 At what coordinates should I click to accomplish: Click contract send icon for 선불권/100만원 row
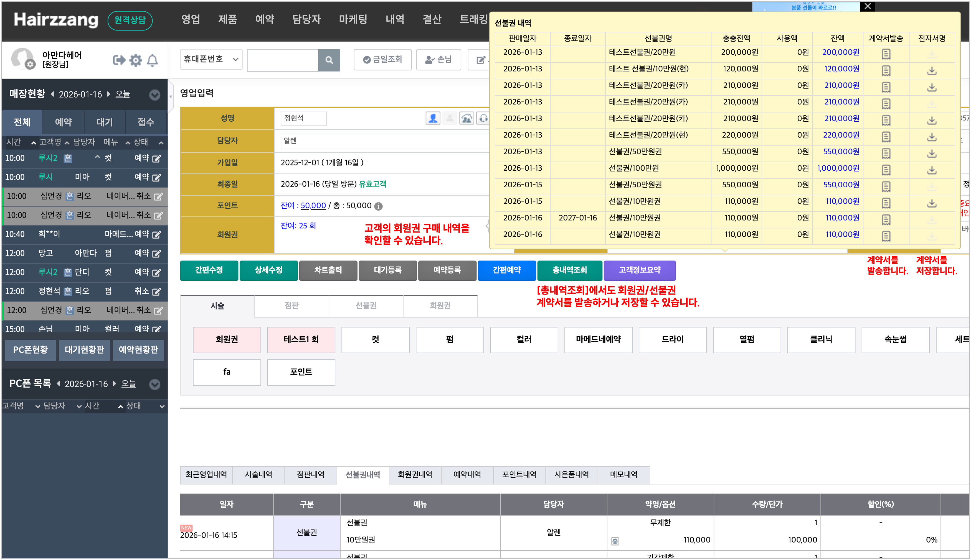(886, 170)
